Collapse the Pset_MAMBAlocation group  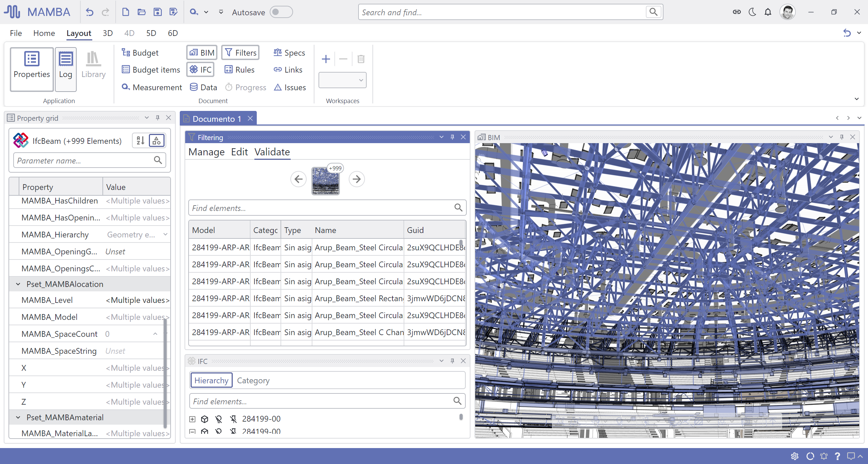[18, 284]
